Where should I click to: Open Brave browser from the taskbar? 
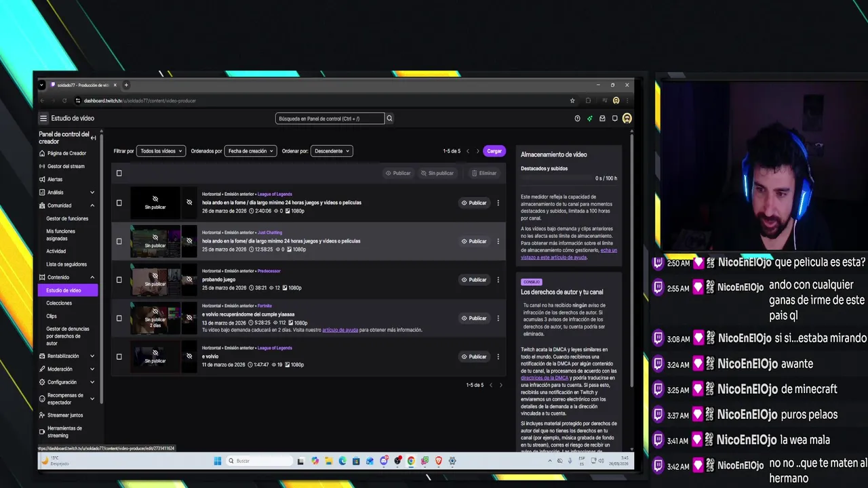click(438, 461)
